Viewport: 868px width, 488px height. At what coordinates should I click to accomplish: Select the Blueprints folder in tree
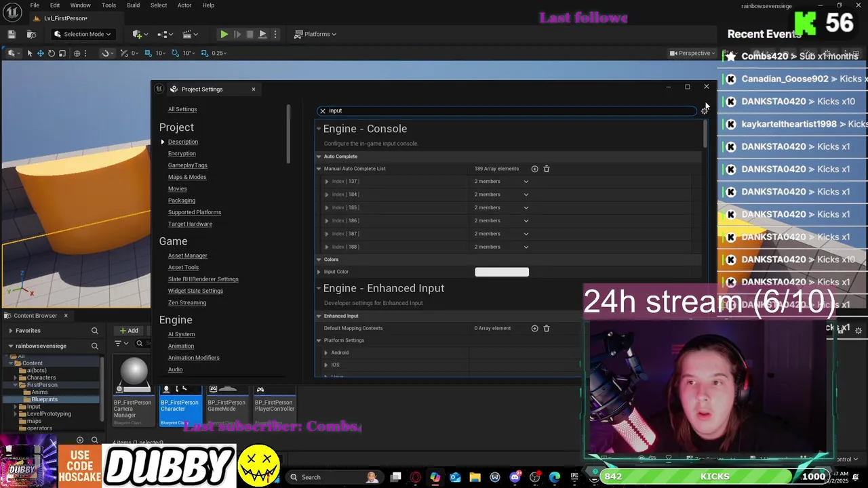[45, 400]
